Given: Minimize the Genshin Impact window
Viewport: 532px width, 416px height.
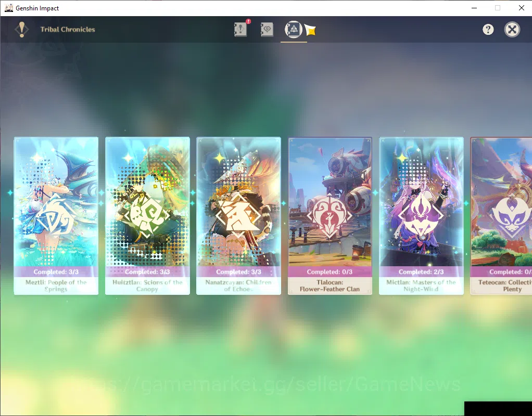Looking at the screenshot, I should tap(474, 8).
